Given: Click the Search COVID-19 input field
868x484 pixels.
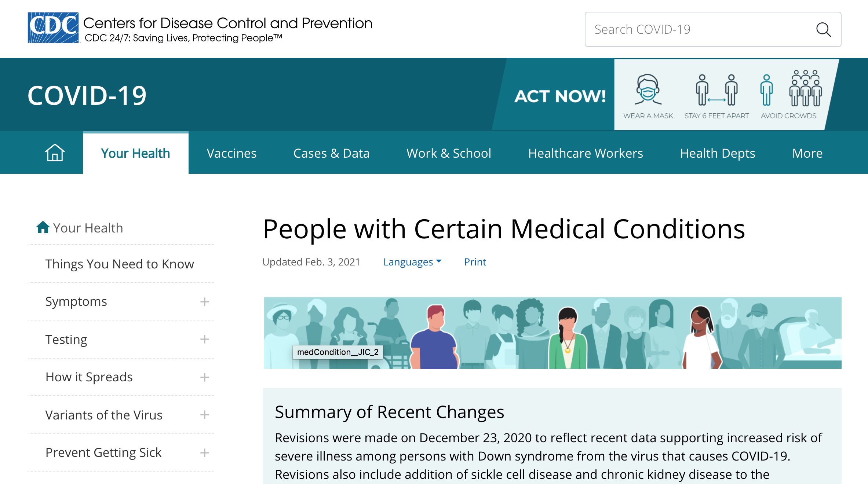Looking at the screenshot, I should (697, 29).
